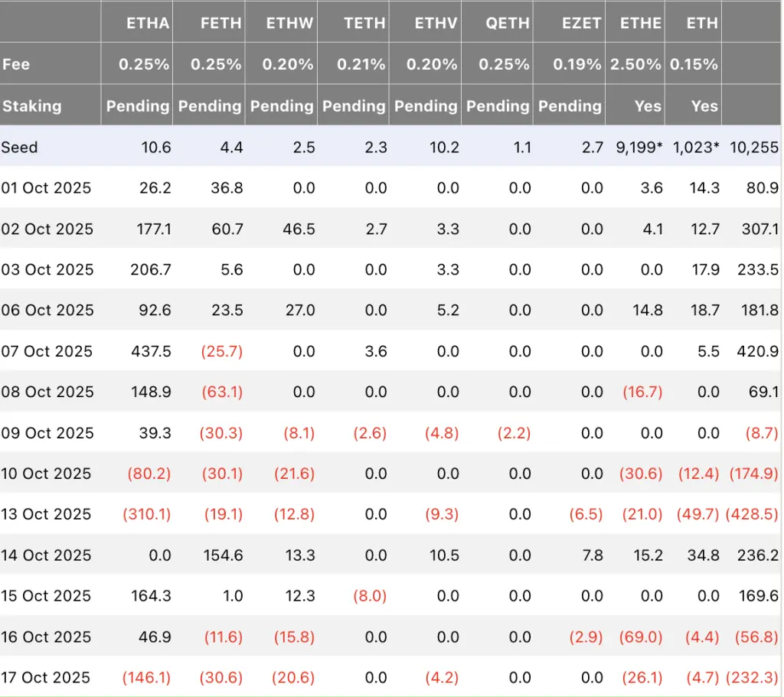Screen dimensions: 784x697
Task: Click the Staking row label
Action: (x=32, y=106)
